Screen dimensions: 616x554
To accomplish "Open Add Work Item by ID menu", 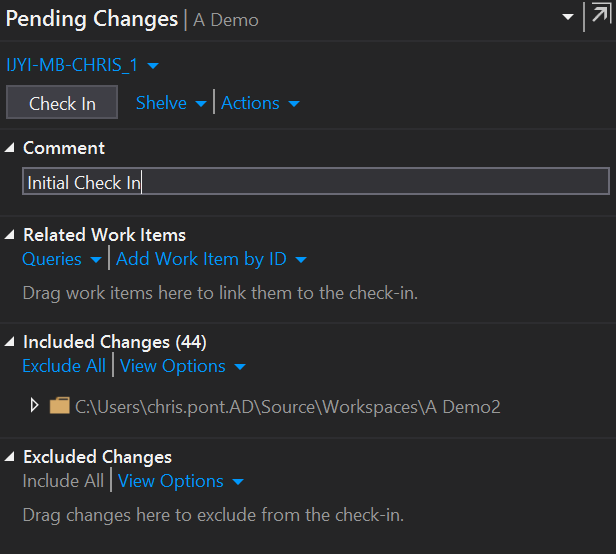I will (x=211, y=259).
